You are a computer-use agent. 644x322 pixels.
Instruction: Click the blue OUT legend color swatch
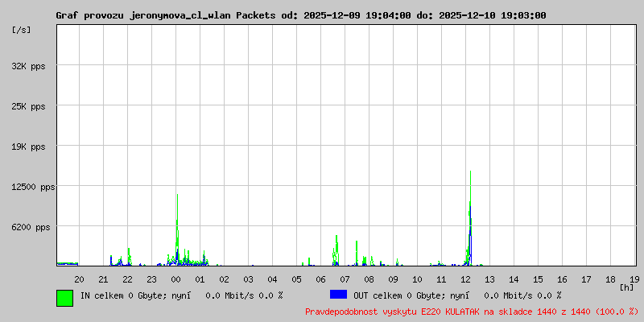(x=338, y=295)
